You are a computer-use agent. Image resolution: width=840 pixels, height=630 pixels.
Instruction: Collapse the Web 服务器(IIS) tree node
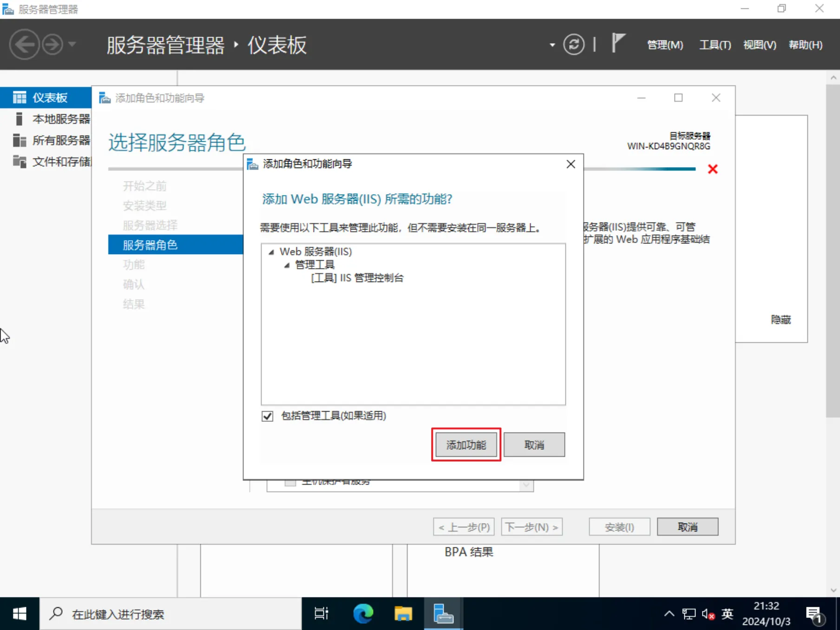271,252
